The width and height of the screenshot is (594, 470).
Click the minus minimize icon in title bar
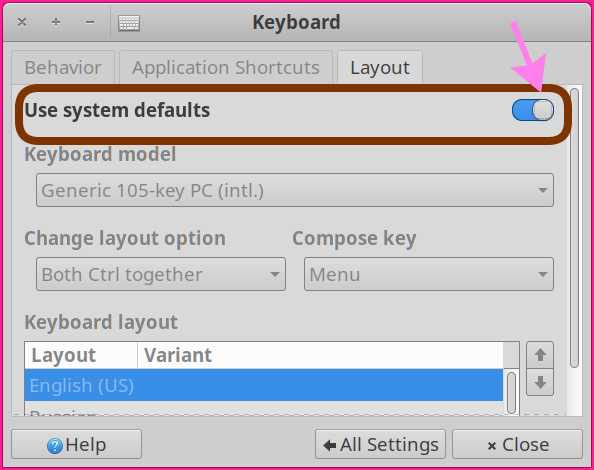click(90, 22)
